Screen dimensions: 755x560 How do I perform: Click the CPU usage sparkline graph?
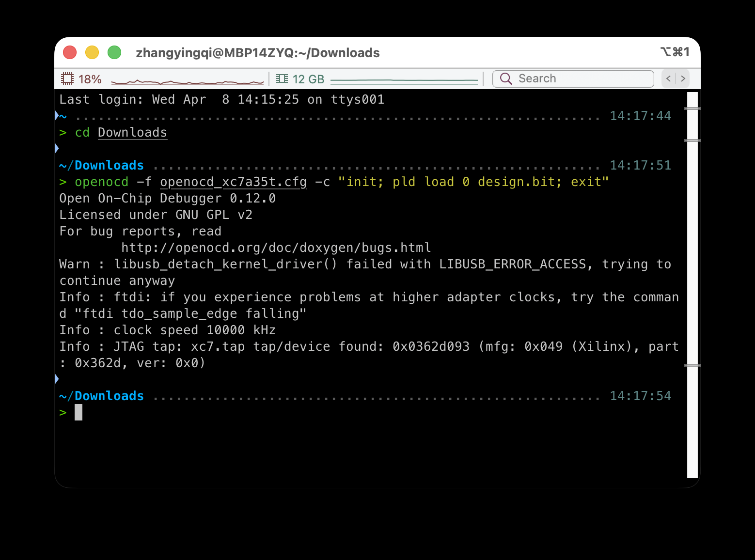click(187, 81)
